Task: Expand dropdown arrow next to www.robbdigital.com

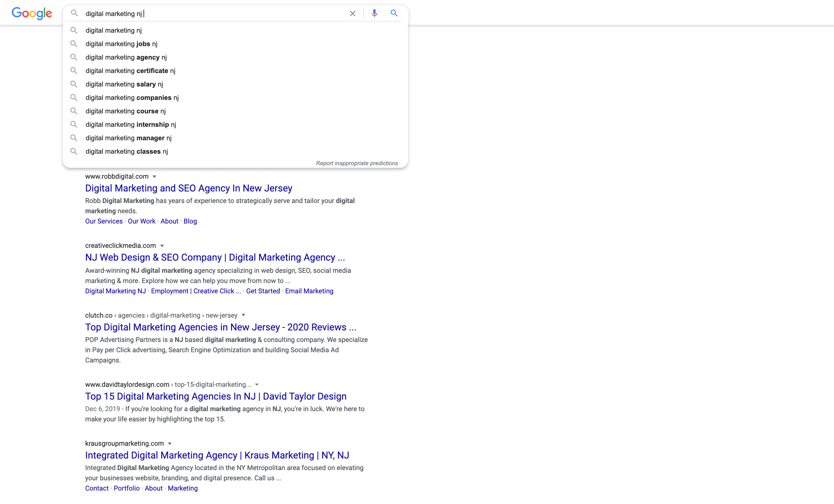Action: [x=154, y=177]
